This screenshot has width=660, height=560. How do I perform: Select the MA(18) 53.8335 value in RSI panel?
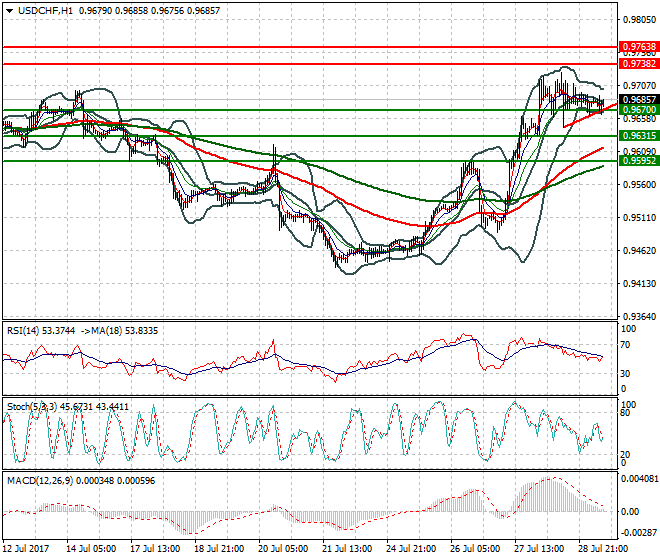(123, 331)
